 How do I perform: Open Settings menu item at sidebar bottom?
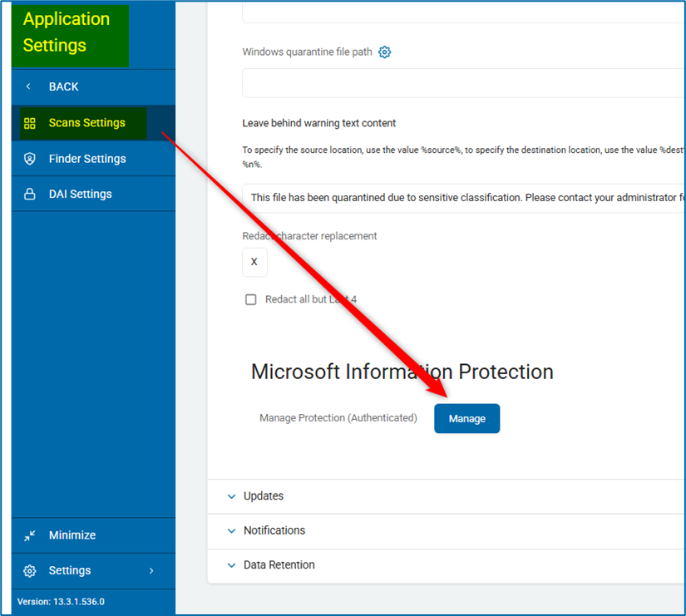[93, 571]
